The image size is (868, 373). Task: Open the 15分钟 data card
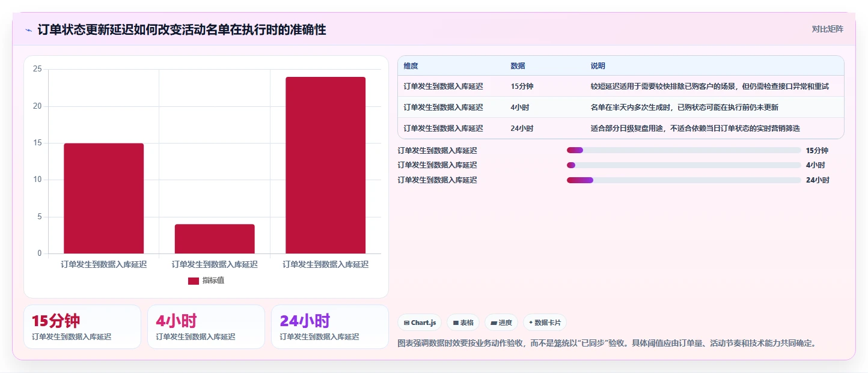82,327
